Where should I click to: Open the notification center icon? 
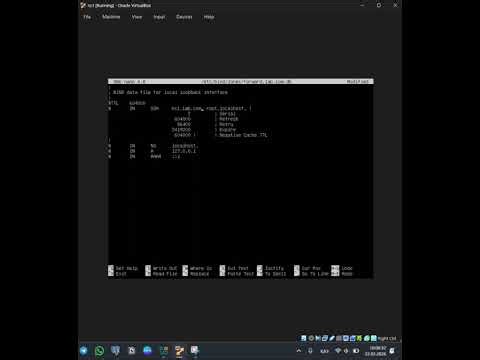392,351
